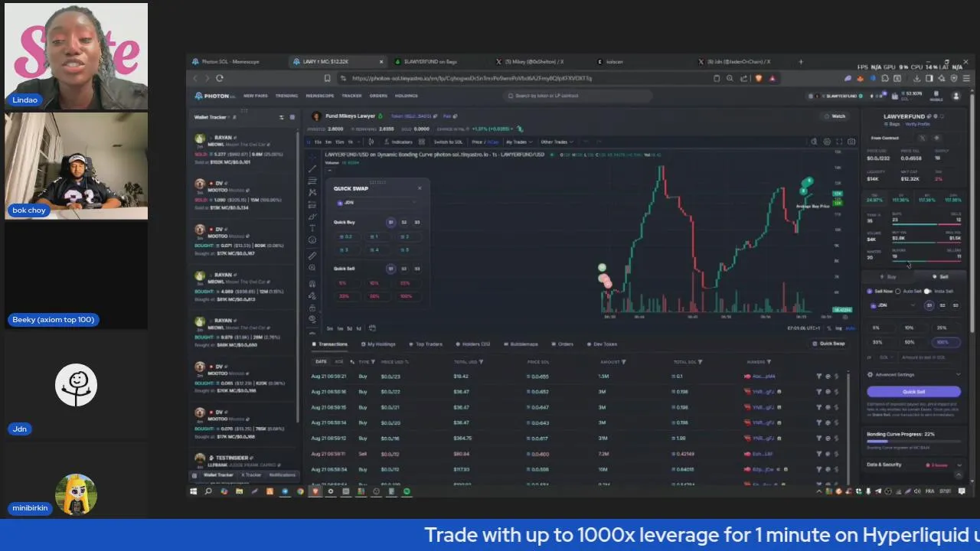Viewport: 980px width, 551px height.
Task: Open the emoji icons drawing tool
Action: click(x=312, y=240)
